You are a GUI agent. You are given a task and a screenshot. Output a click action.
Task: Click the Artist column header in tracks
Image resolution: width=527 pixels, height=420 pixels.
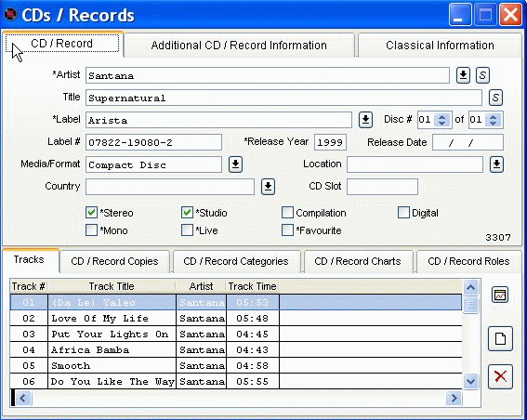[x=201, y=286]
